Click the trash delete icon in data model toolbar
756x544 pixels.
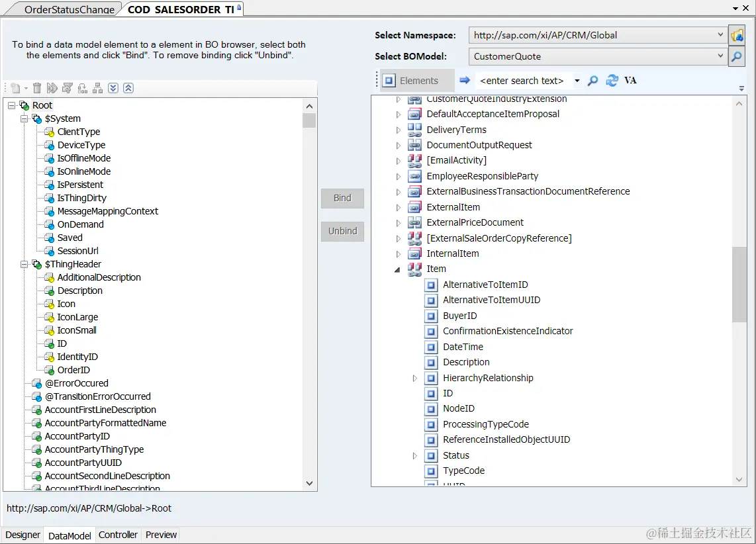tap(37, 88)
